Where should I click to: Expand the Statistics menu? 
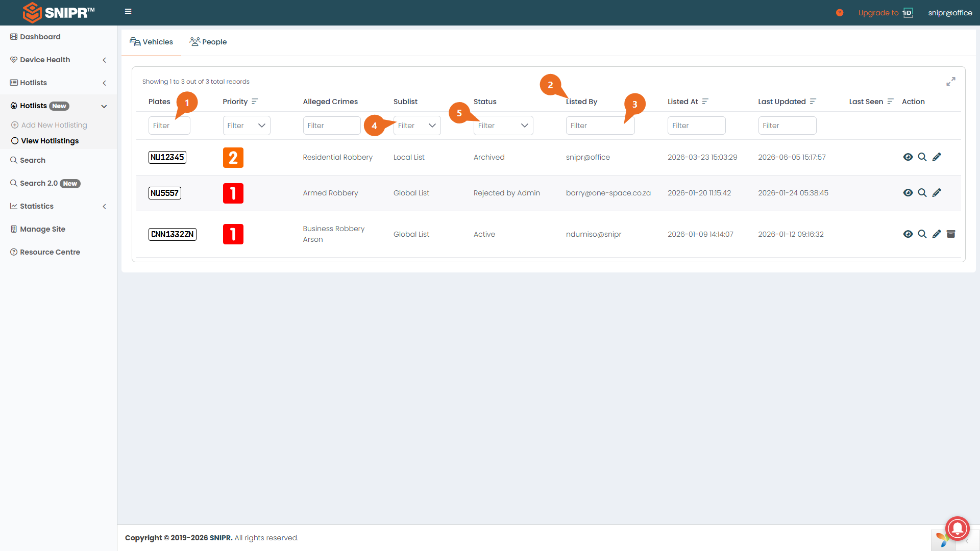58,206
